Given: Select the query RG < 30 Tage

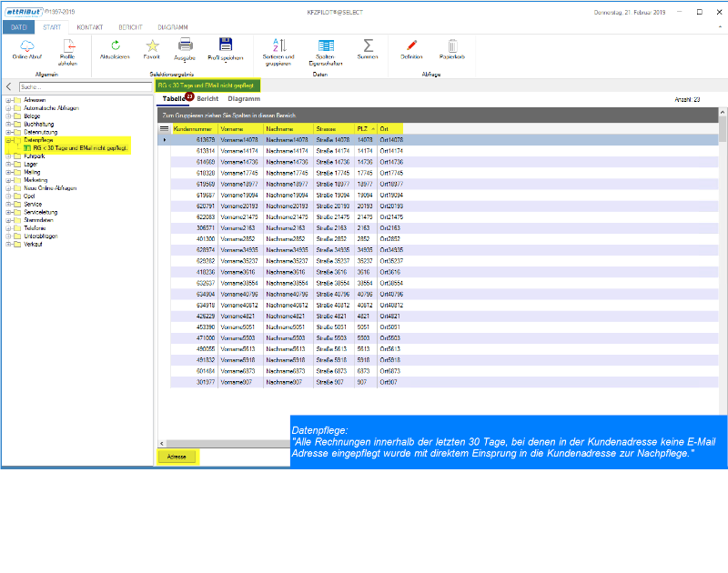Looking at the screenshot, I should coord(80,147).
